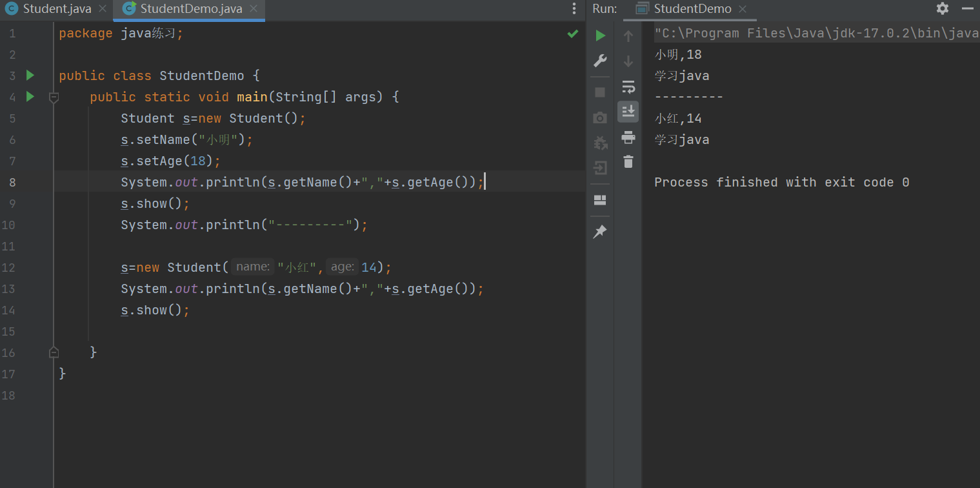The height and width of the screenshot is (488, 980).
Task: Click the "age:" parameter hint
Action: [343, 267]
